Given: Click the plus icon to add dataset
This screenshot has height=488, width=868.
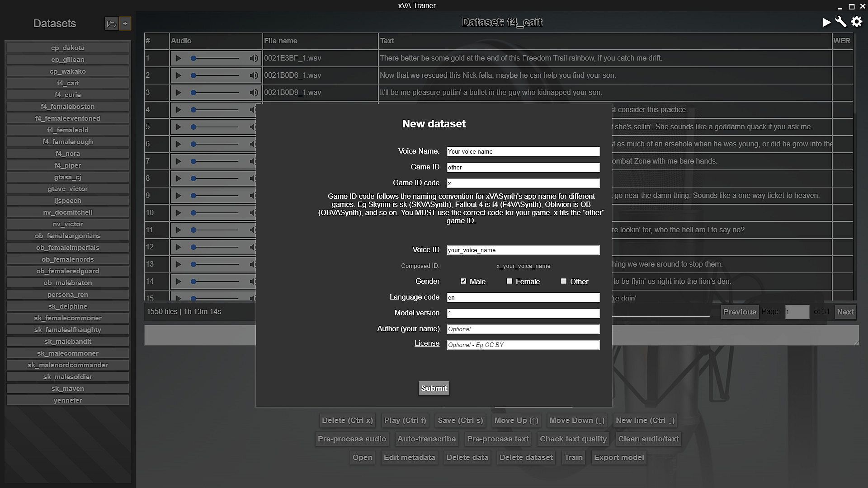Looking at the screenshot, I should (125, 23).
